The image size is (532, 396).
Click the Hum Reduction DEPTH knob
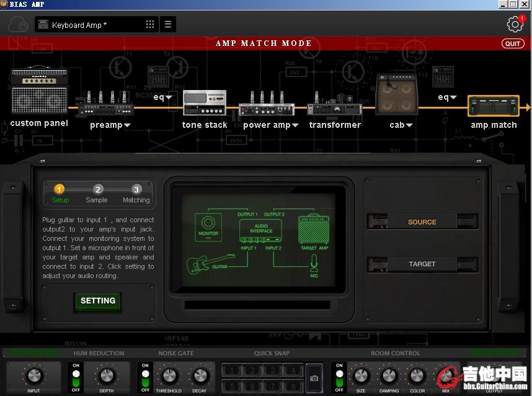coord(107,376)
